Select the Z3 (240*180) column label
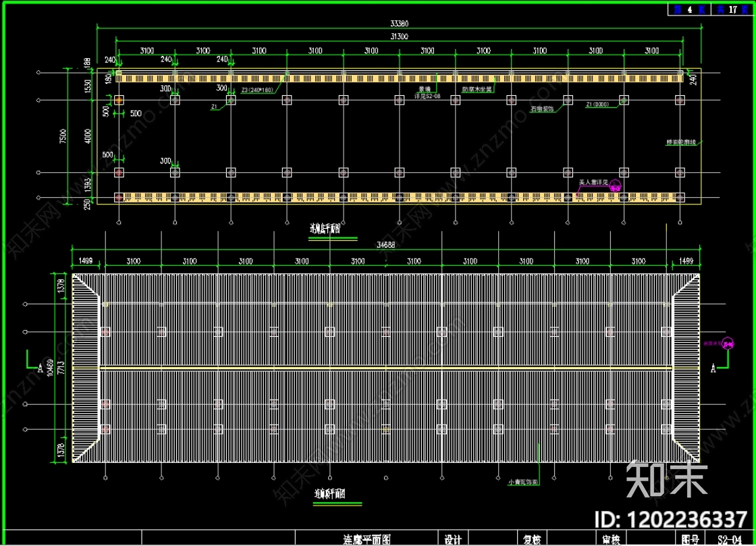 257,90
